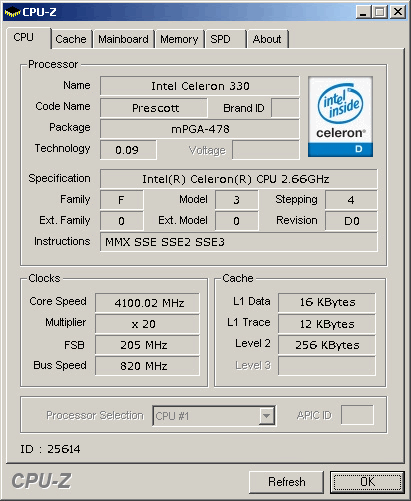Image resolution: width=411 pixels, height=501 pixels.
Task: Click the Core Speed value field
Action: coord(147,303)
